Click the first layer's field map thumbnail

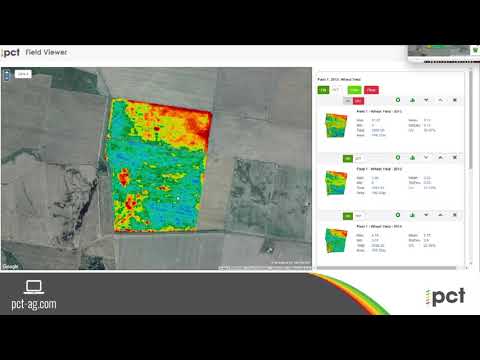click(336, 125)
